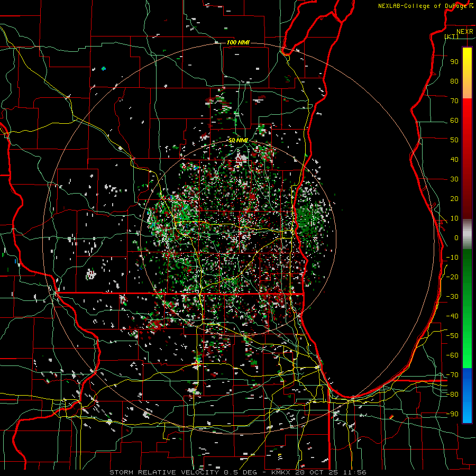This screenshot has width=476, height=476.
Task: Click the 0 knot scale label
Action: tap(456, 237)
